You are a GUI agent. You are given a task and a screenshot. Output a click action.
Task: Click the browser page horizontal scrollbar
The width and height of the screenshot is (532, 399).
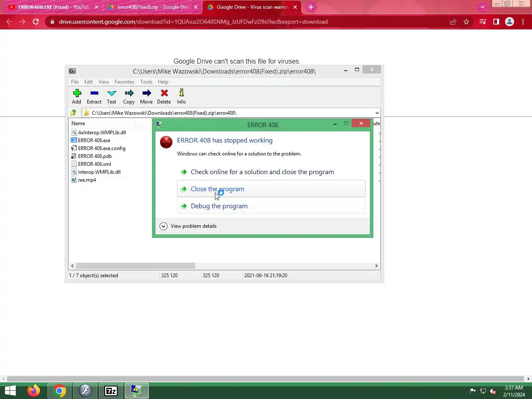pyautogui.click(x=266, y=379)
